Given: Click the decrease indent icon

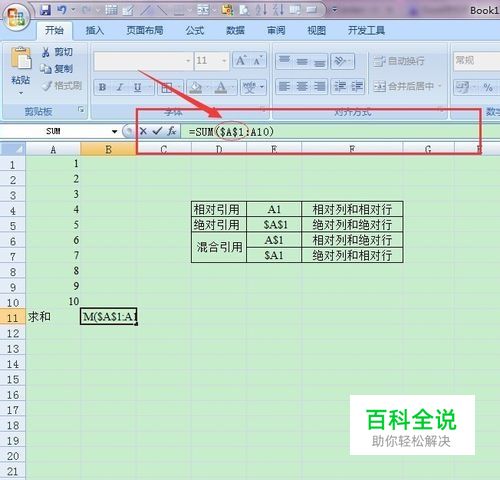Looking at the screenshot, I should click(x=340, y=87).
